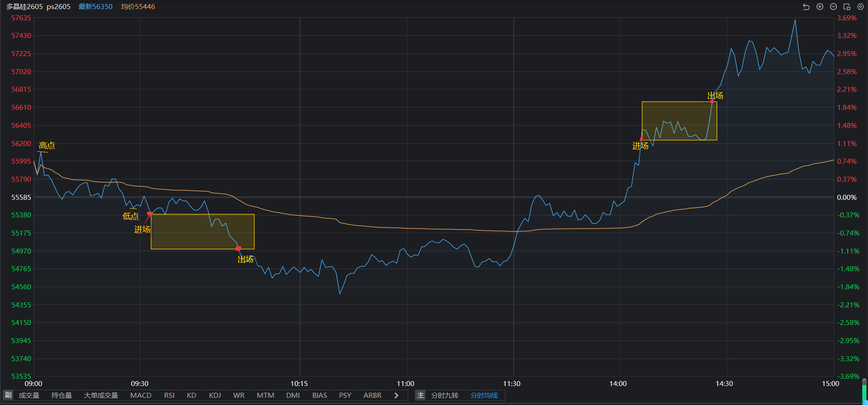
Task: Click the green vertical bar at bottom right
Action: (864, 393)
